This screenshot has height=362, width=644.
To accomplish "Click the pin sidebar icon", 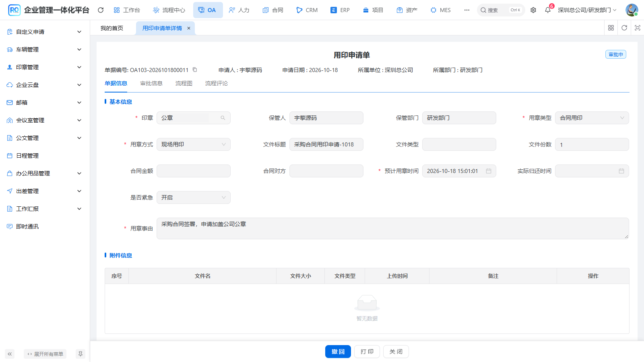I will tap(80, 354).
